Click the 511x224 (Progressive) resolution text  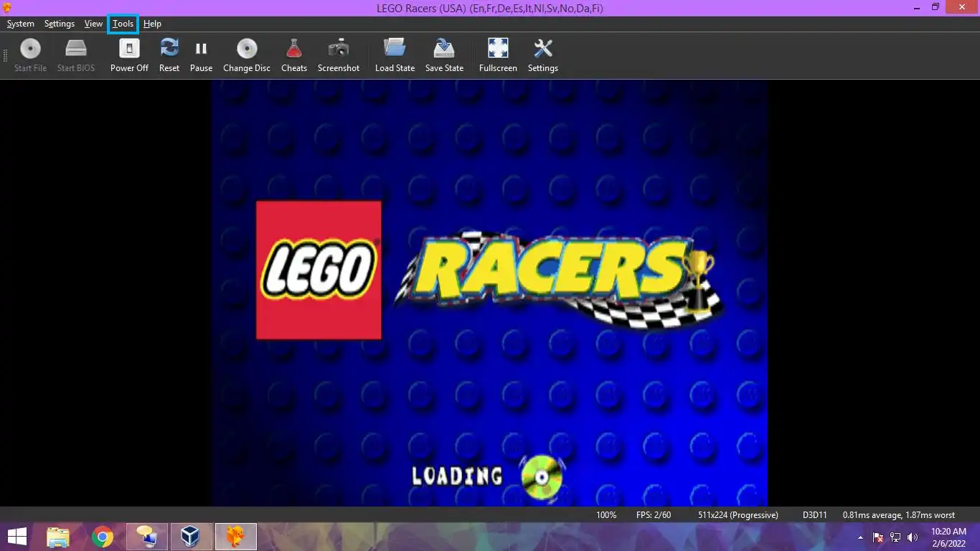tap(738, 515)
